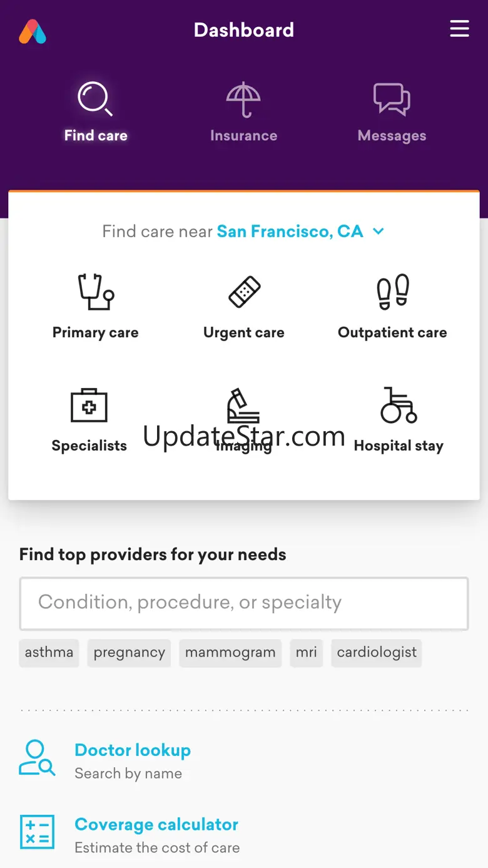Expand the location chevron dropdown
Screen dimensions: 488x868
[378, 232]
